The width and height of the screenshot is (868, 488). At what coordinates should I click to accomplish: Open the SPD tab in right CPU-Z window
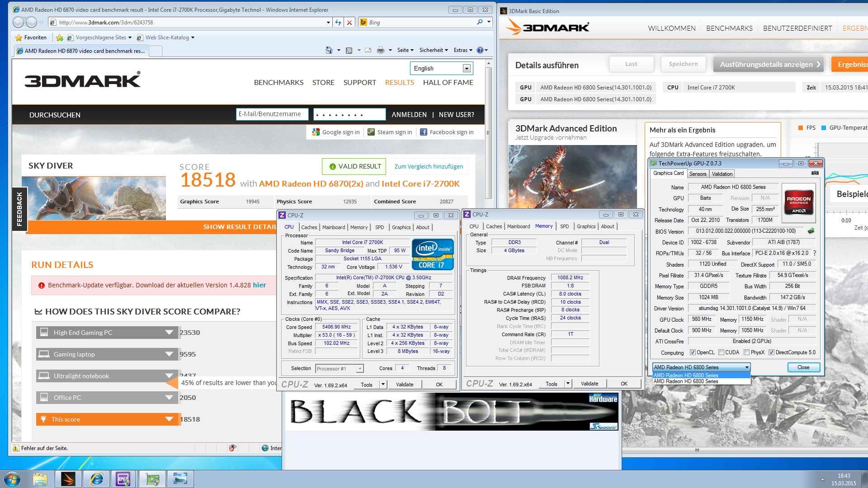pyautogui.click(x=564, y=226)
